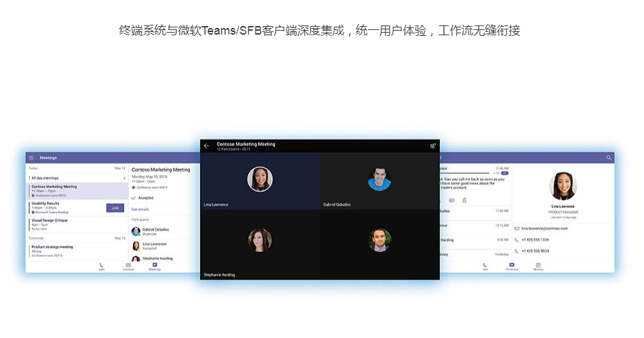This screenshot has height=338, width=644.
Task: Open Voicemail tab in the Meetings screen
Action: [128, 267]
